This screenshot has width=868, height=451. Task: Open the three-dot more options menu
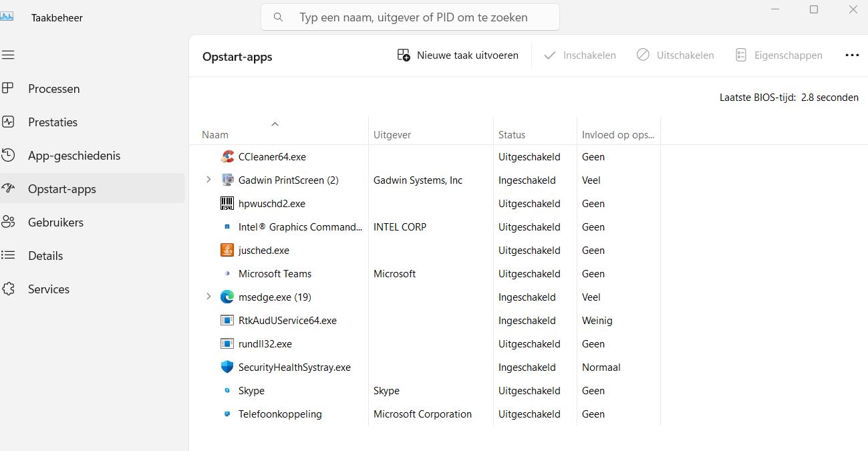tap(852, 55)
